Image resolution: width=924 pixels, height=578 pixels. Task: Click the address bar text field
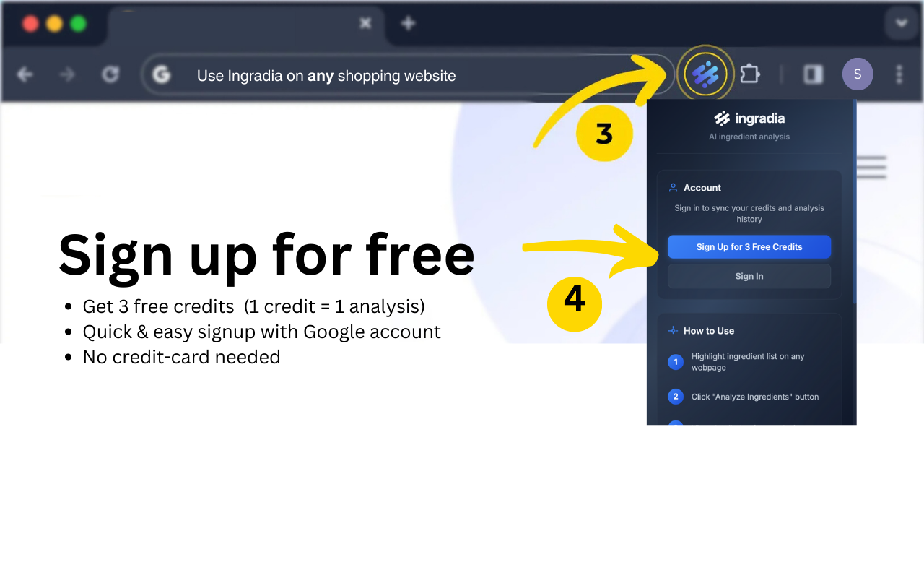[408, 75]
